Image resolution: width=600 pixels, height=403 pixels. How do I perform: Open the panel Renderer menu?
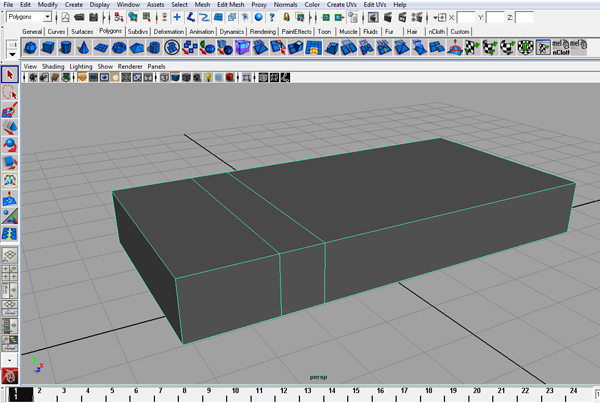tap(130, 67)
